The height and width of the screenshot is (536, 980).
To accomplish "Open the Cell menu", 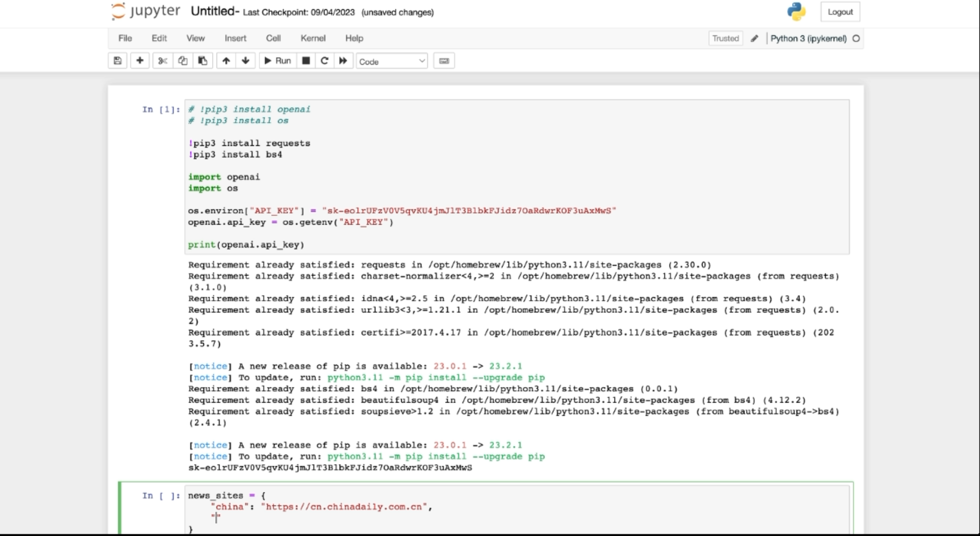I will tap(273, 39).
